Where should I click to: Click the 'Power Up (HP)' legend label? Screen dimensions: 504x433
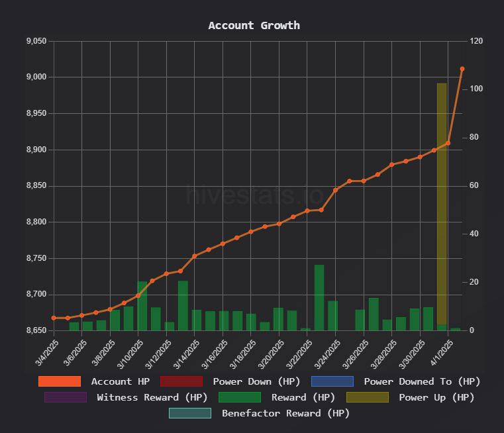(436, 397)
